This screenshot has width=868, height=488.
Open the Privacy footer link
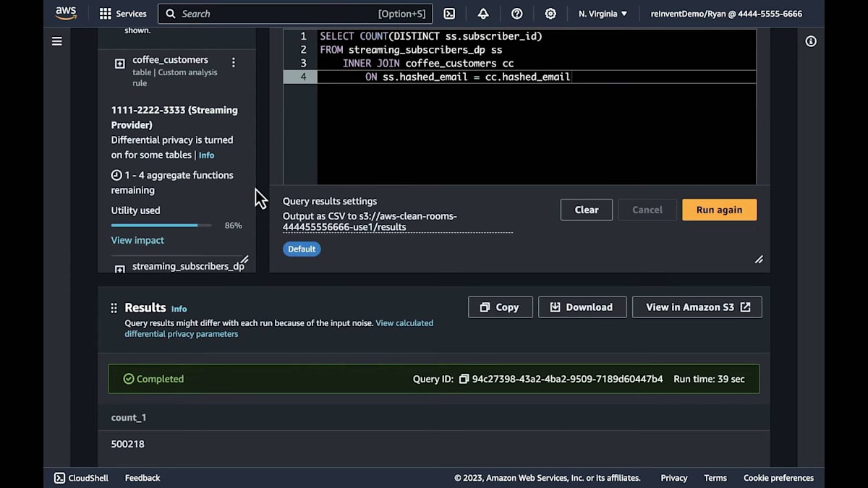[674, 478]
